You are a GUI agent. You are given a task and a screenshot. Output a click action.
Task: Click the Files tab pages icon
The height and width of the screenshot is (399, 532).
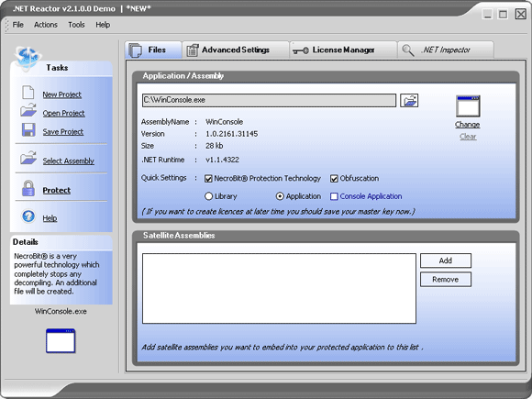pyautogui.click(x=136, y=50)
